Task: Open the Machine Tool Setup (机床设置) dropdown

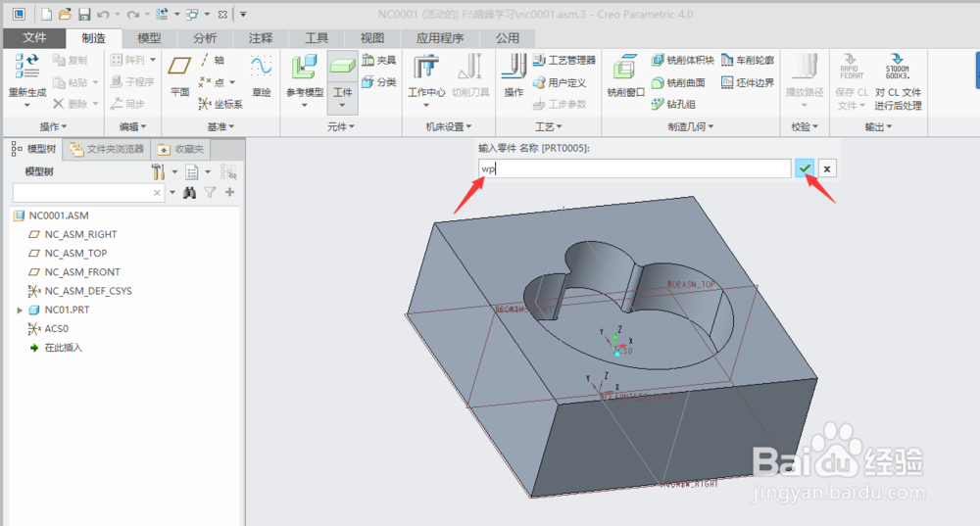Action: click(449, 126)
